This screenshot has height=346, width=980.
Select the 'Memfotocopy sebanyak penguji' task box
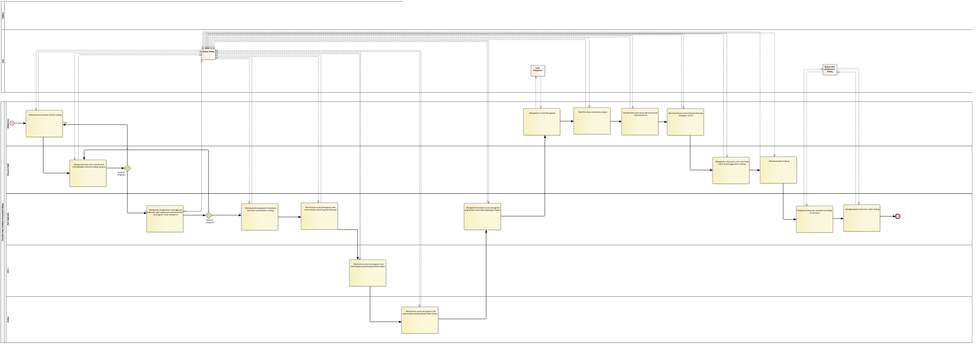[x=592, y=121]
